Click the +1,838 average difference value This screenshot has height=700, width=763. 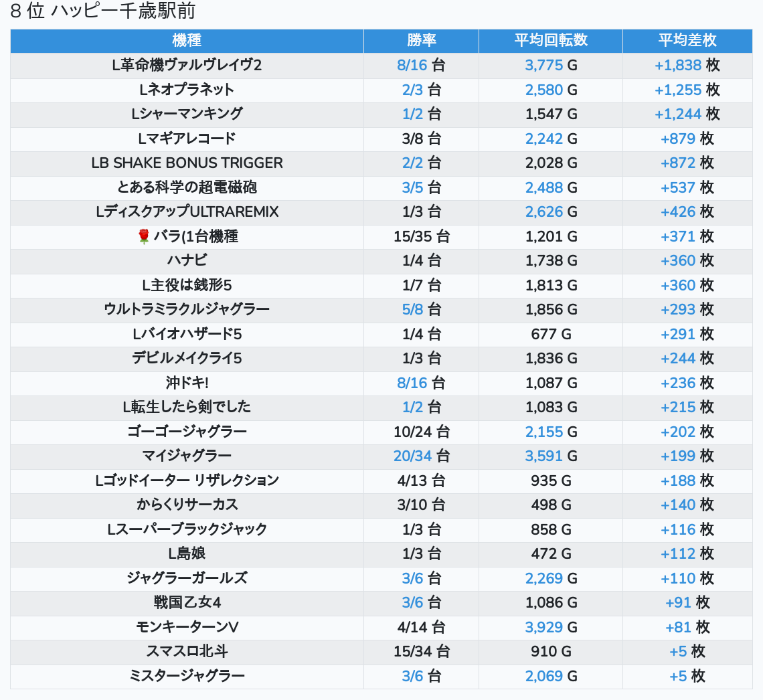[677, 65]
